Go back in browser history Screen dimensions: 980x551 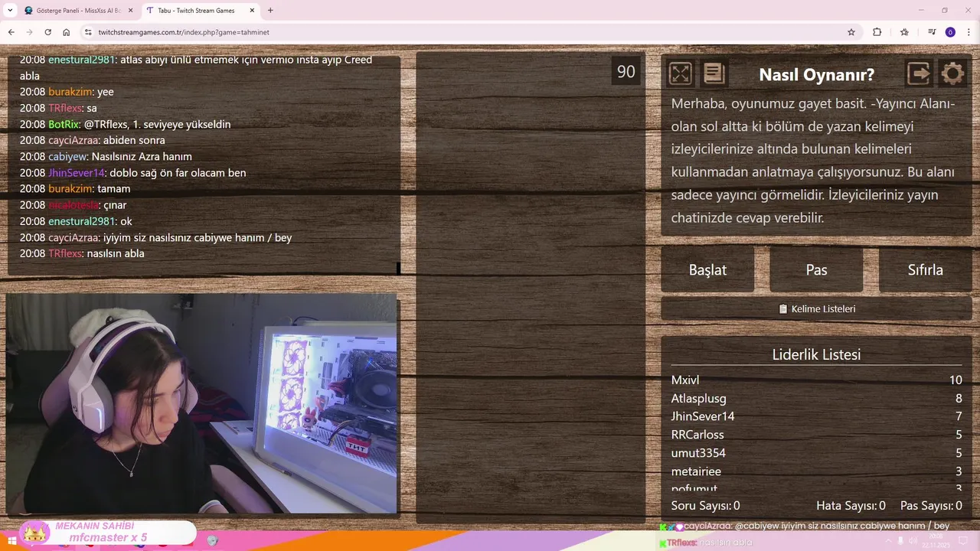[11, 32]
